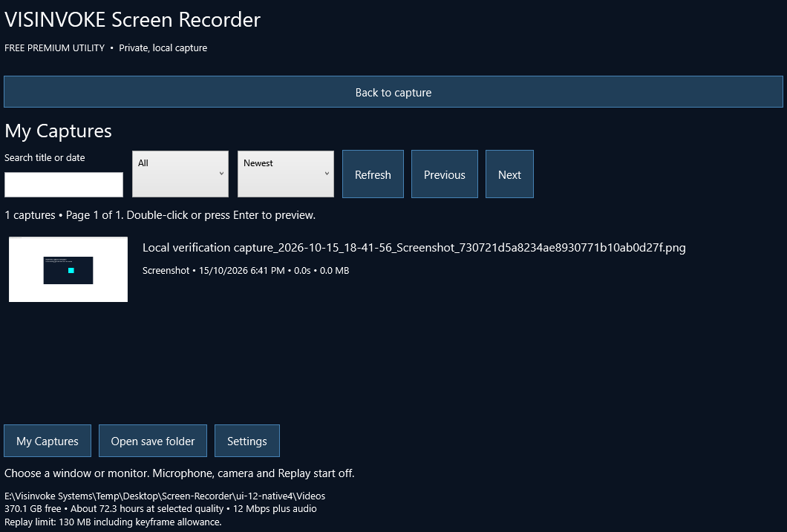
Task: Click the 370.1 GB free status line
Action: 160,508
